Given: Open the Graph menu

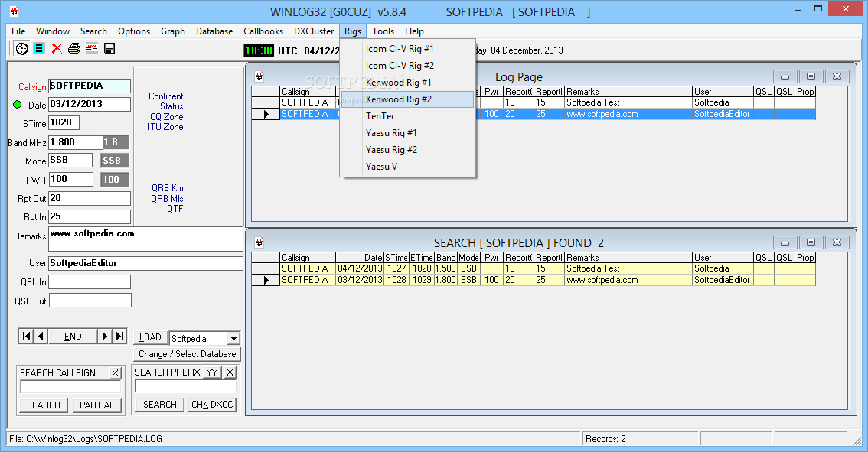Looking at the screenshot, I should pos(173,31).
